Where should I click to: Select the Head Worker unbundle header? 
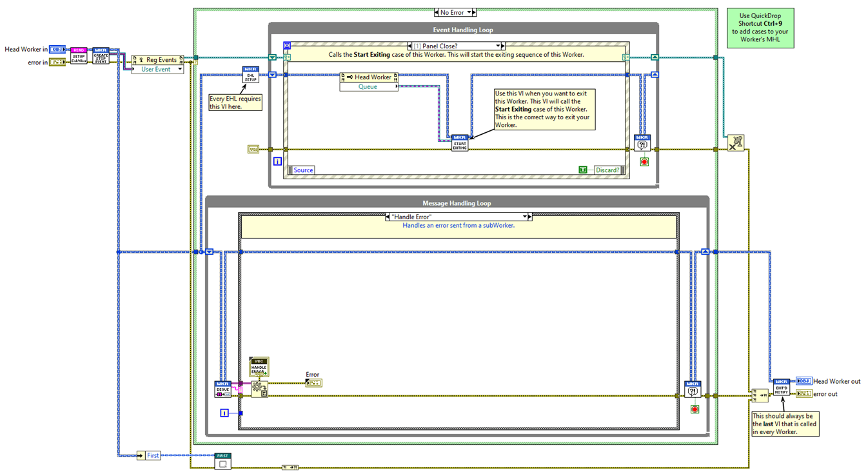point(369,77)
